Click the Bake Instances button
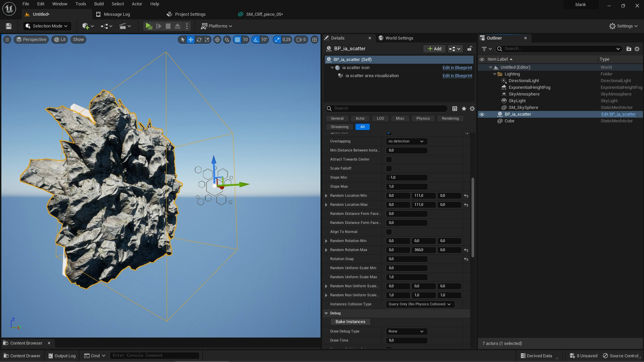644x362 pixels. [x=350, y=322]
